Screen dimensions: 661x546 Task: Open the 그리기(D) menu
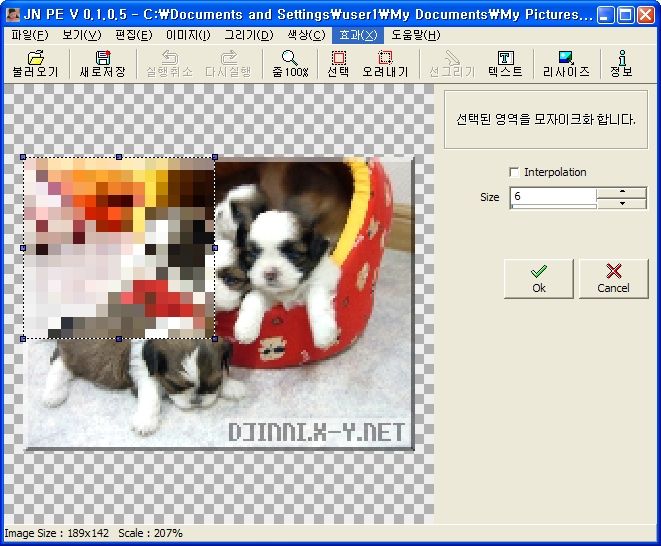249,35
